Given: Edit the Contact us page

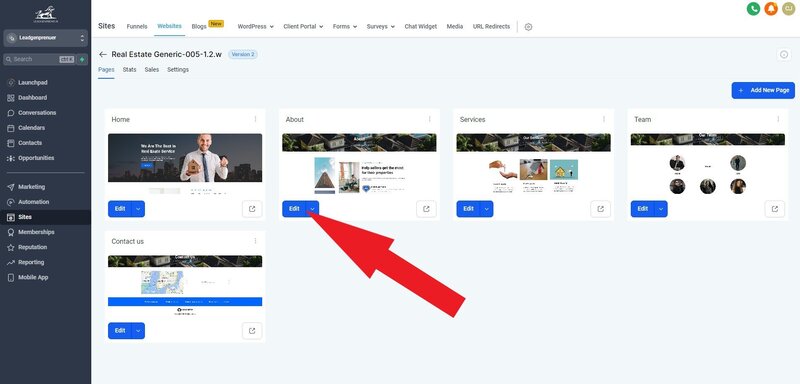Looking at the screenshot, I should 120,331.
